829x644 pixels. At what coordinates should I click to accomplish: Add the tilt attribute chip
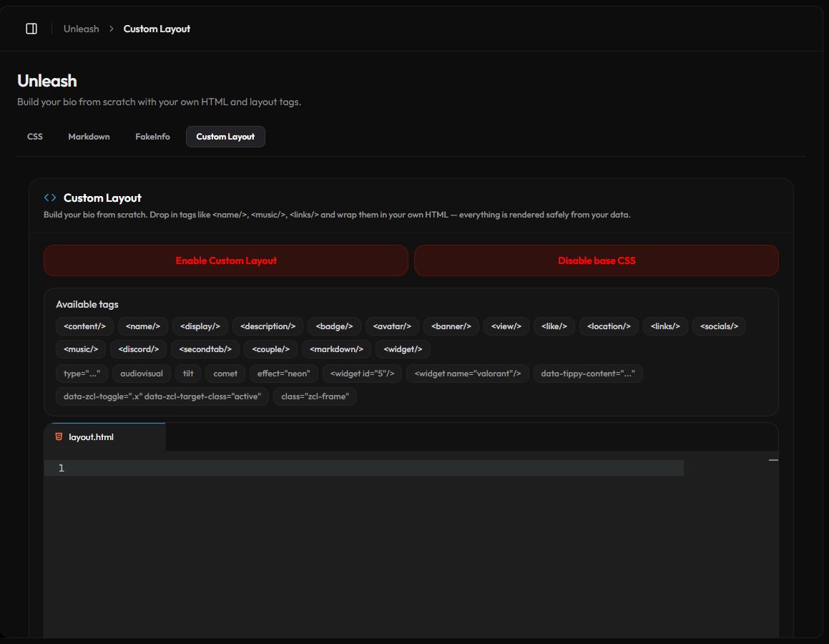click(188, 374)
